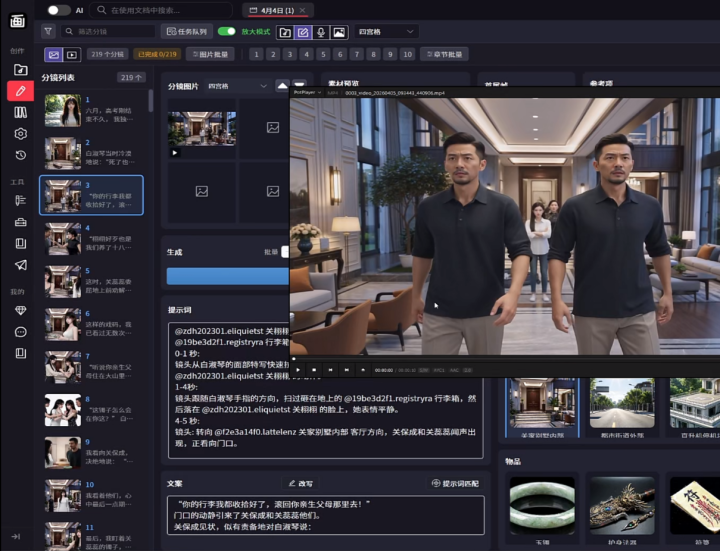Select chapter number 5 tab
This screenshot has width=720, height=551.
[x=324, y=55]
